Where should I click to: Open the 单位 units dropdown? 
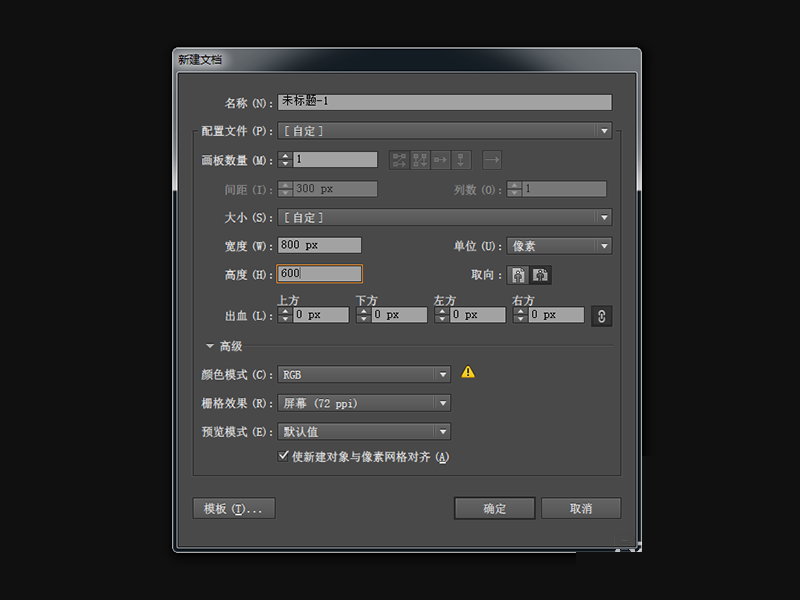coord(559,246)
